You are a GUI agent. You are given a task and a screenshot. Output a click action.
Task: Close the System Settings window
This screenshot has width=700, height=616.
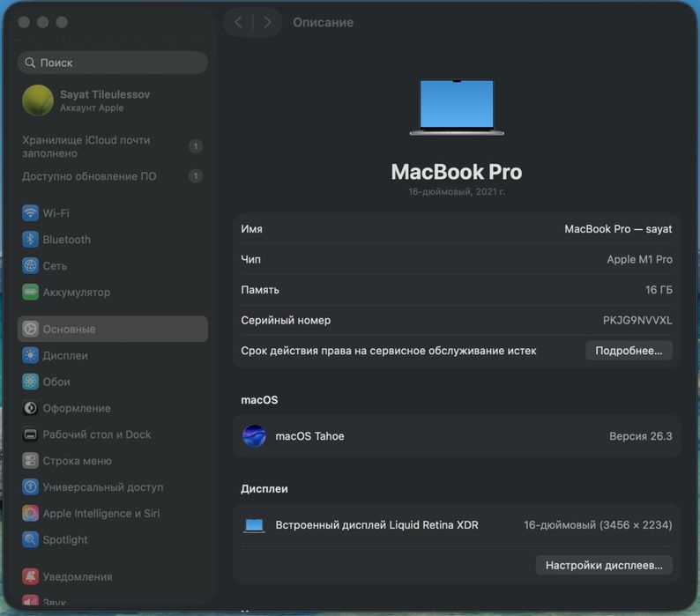pyautogui.click(x=24, y=22)
